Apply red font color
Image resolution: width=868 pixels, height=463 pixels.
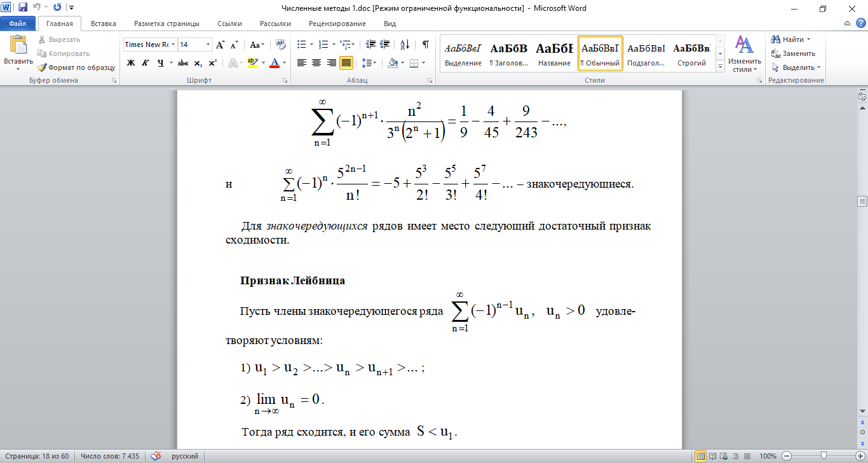(275, 63)
